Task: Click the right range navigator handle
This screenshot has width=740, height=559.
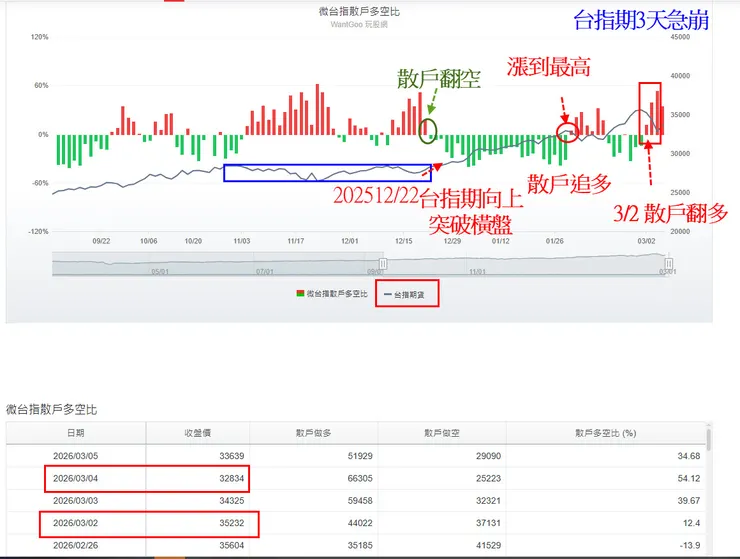Action: pyautogui.click(x=668, y=263)
